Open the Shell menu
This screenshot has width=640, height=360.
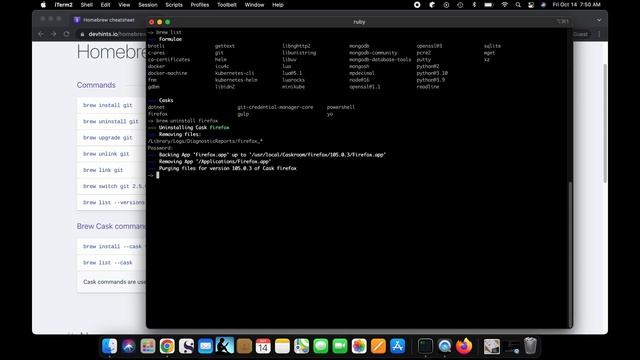pos(87,5)
